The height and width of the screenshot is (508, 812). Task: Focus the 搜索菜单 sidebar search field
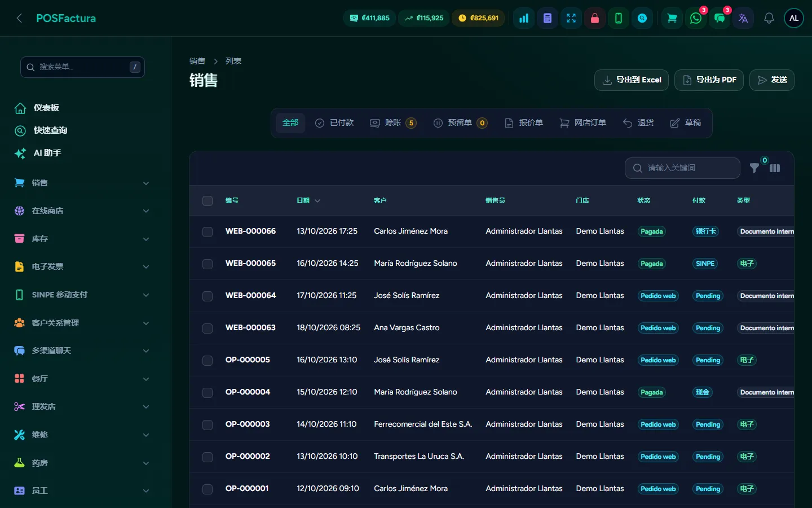coord(82,67)
